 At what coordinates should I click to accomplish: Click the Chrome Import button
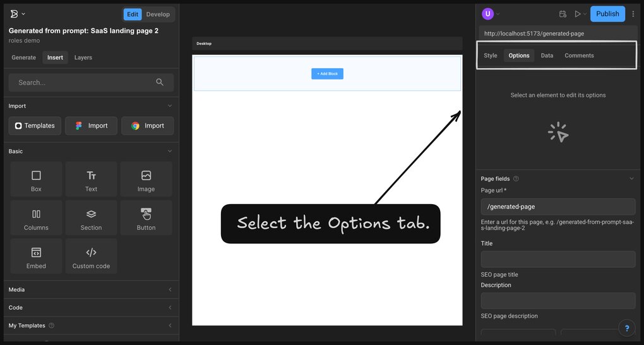(148, 126)
